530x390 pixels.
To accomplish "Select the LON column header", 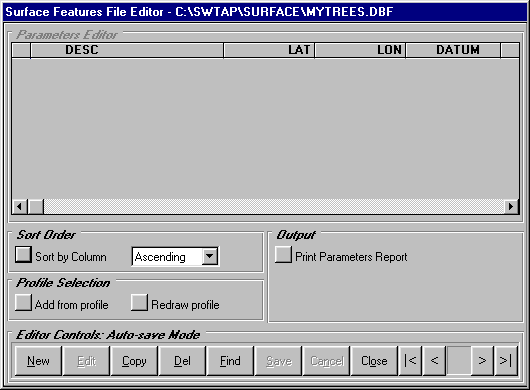I will click(360, 50).
